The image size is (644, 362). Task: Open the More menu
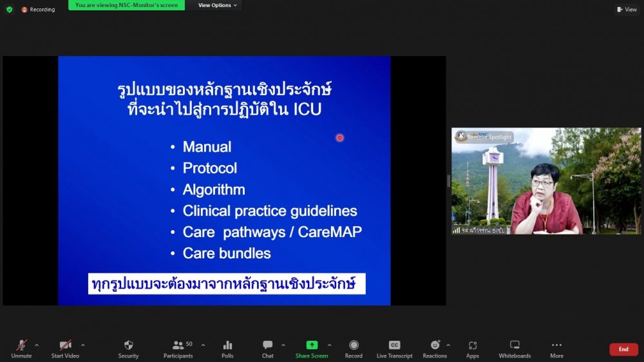point(556,348)
